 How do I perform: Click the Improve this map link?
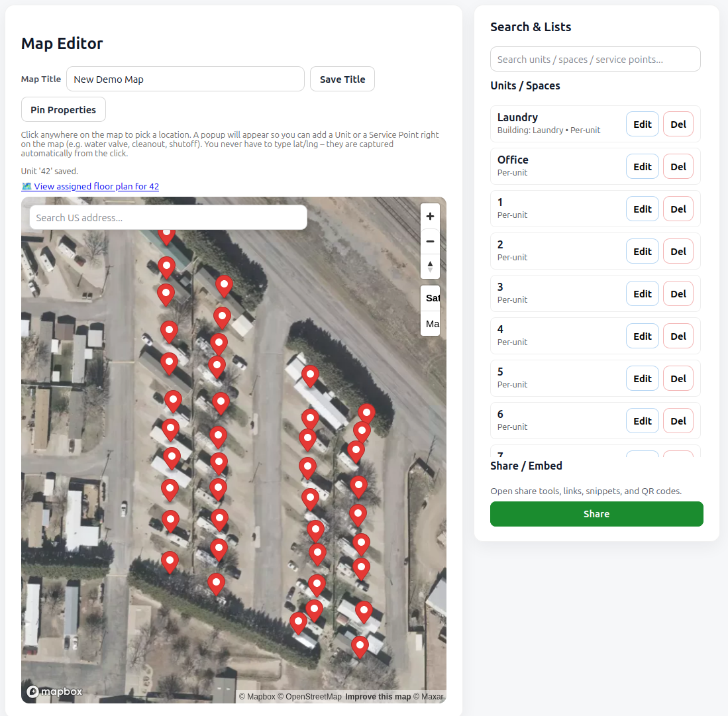click(378, 697)
